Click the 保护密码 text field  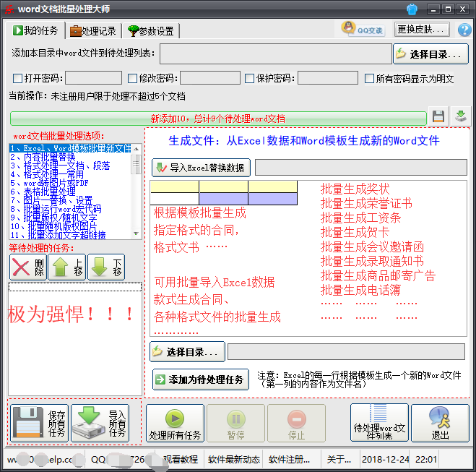click(328, 78)
